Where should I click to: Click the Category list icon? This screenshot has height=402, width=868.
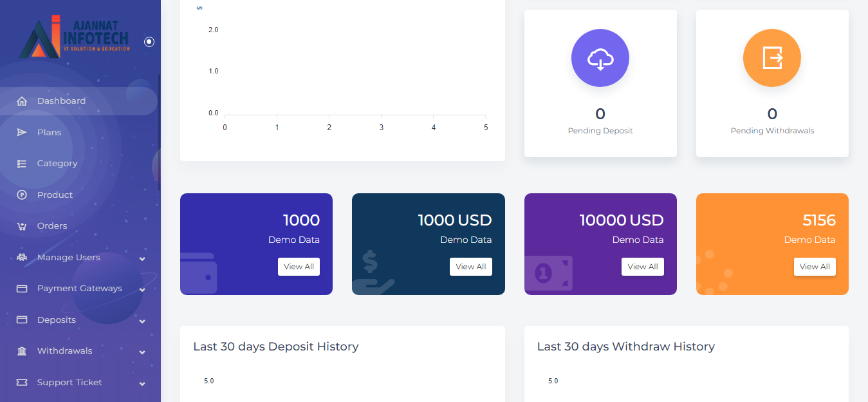coord(22,164)
